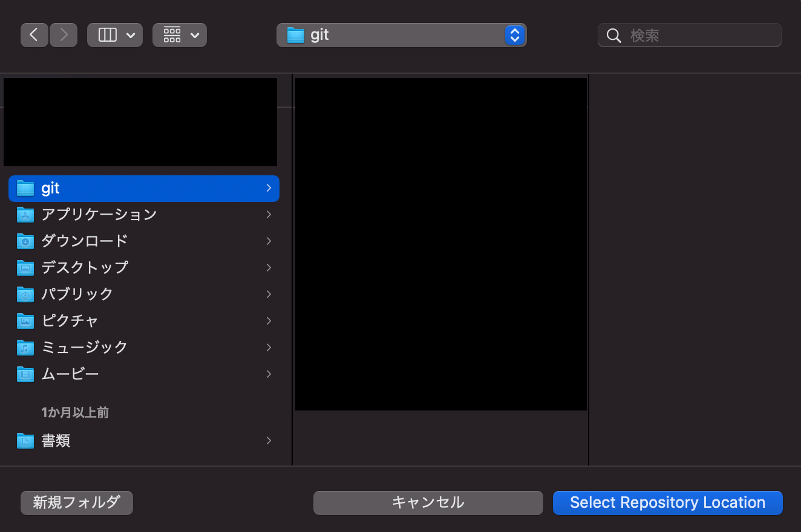This screenshot has width=801, height=532.
Task: Expand the ダウンロード sidebar chevron
Action: pos(269,241)
